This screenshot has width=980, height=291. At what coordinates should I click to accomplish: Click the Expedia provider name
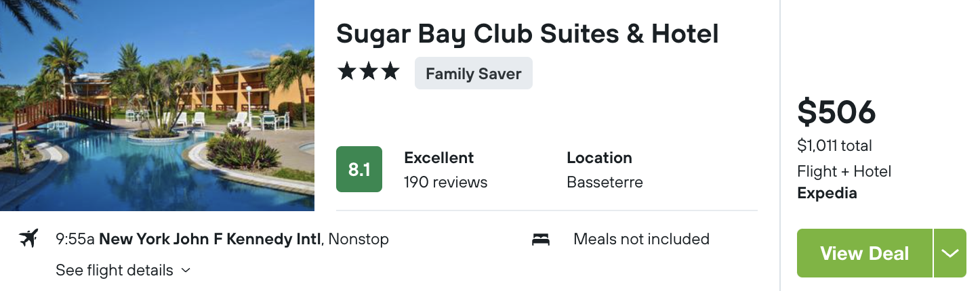(827, 193)
